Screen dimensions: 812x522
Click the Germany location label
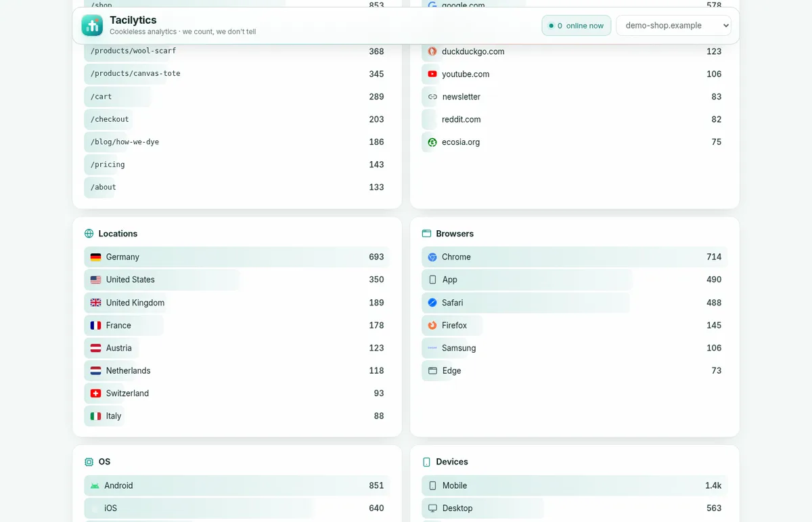(122, 257)
